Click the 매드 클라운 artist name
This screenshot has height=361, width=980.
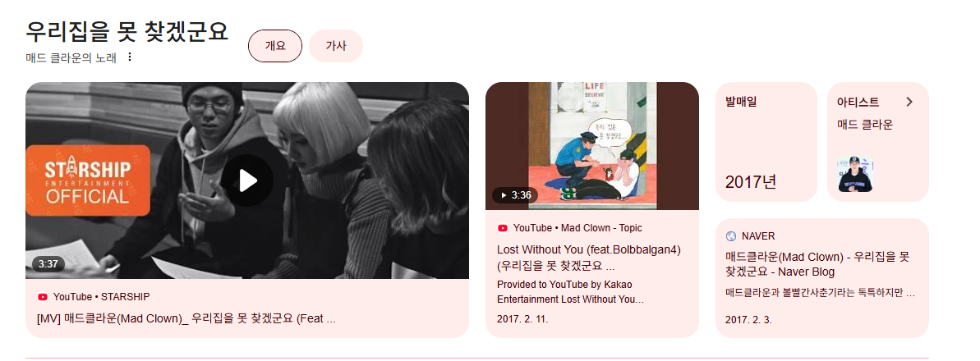click(x=865, y=124)
